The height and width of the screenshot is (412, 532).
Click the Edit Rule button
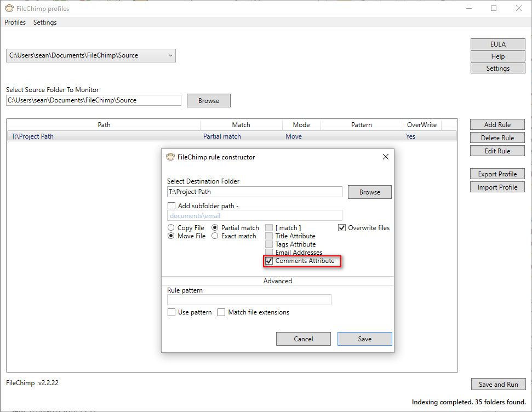coord(497,151)
